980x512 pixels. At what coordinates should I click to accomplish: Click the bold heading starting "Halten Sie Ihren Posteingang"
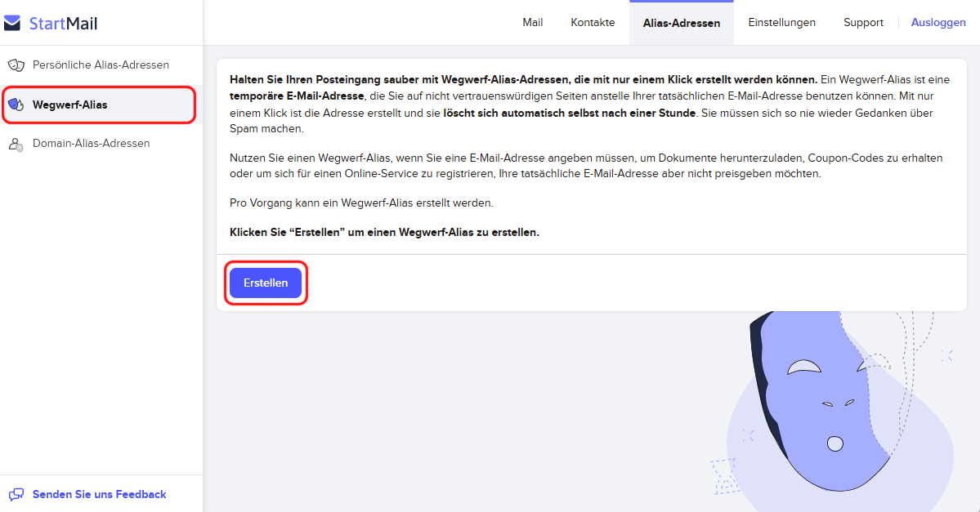click(524, 79)
